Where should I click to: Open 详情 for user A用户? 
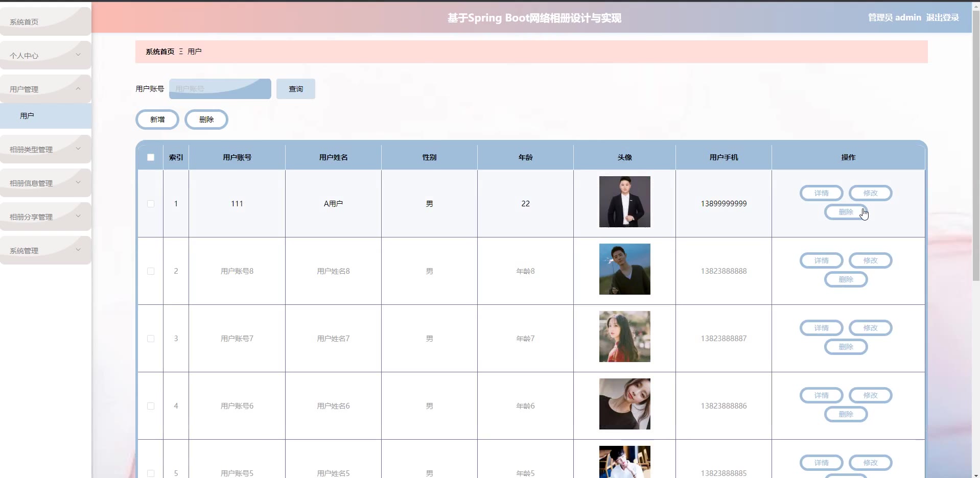coord(821,193)
